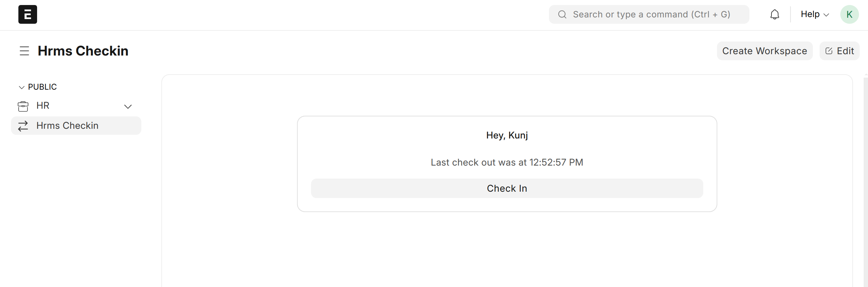Click the Create Workspace button
The image size is (868, 287).
[x=764, y=51]
